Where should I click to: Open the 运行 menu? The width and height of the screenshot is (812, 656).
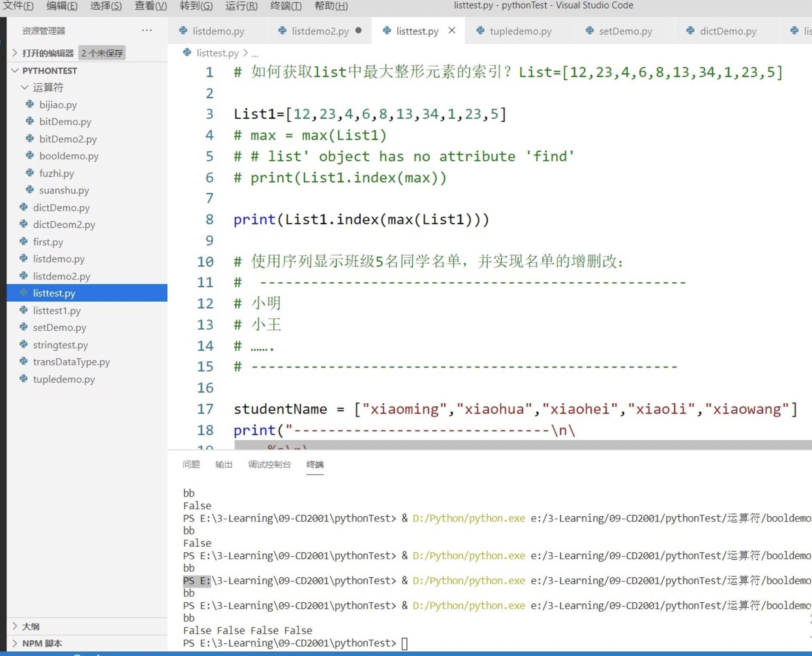241,6
